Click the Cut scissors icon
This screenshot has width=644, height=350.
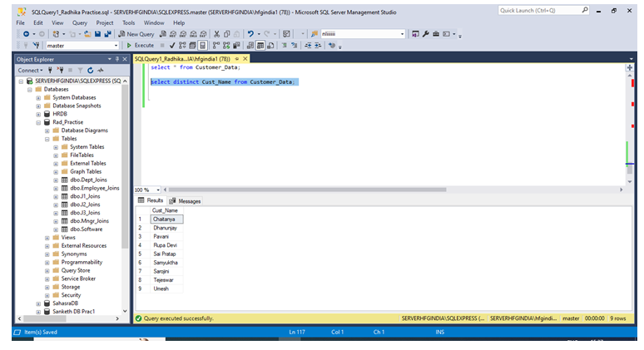coord(215,34)
